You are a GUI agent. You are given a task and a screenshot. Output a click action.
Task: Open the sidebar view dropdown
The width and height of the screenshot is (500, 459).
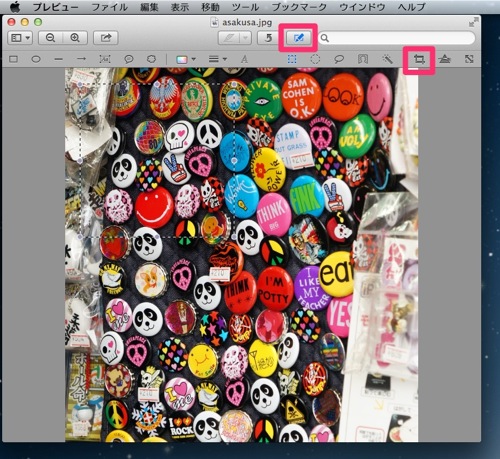20,38
